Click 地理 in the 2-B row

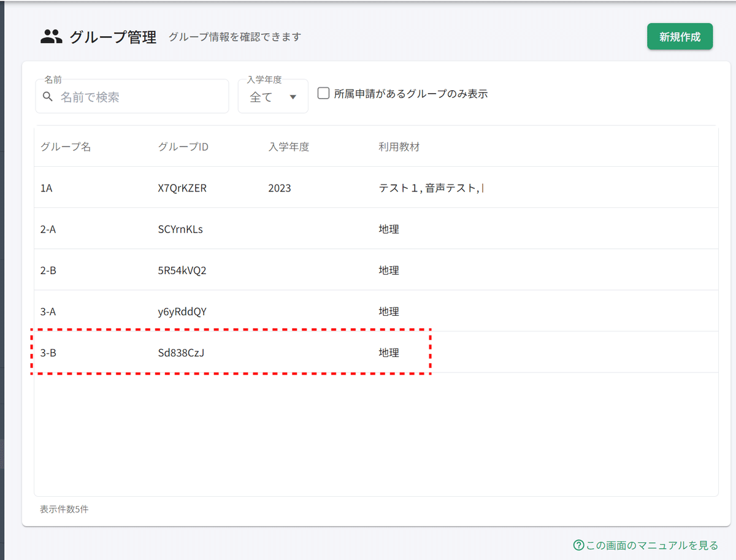[x=389, y=270]
